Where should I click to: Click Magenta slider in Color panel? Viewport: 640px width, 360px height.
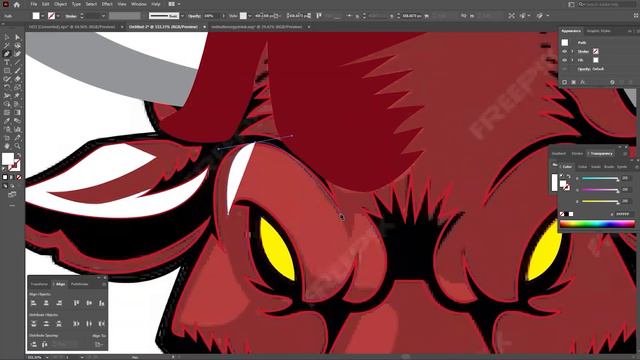click(600, 190)
